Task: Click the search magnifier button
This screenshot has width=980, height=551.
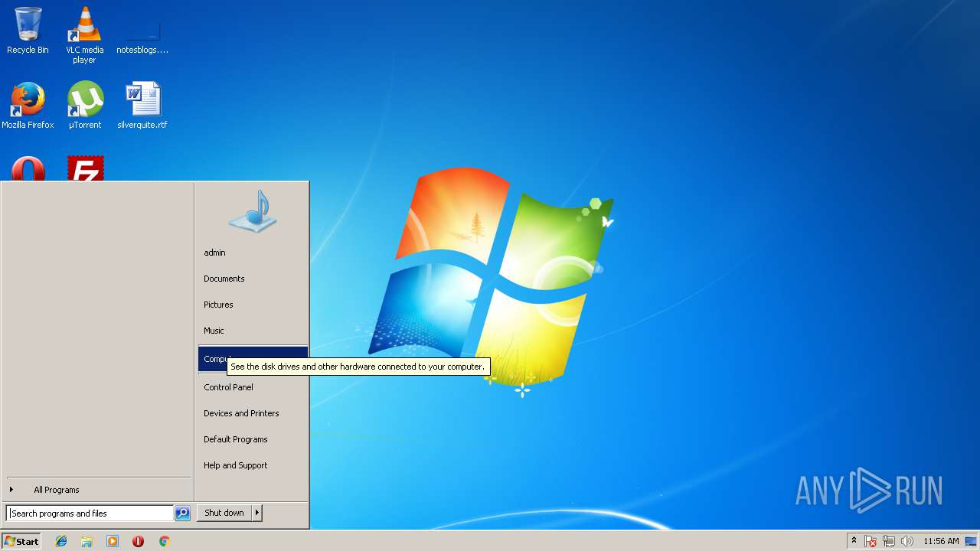Action: (x=182, y=514)
